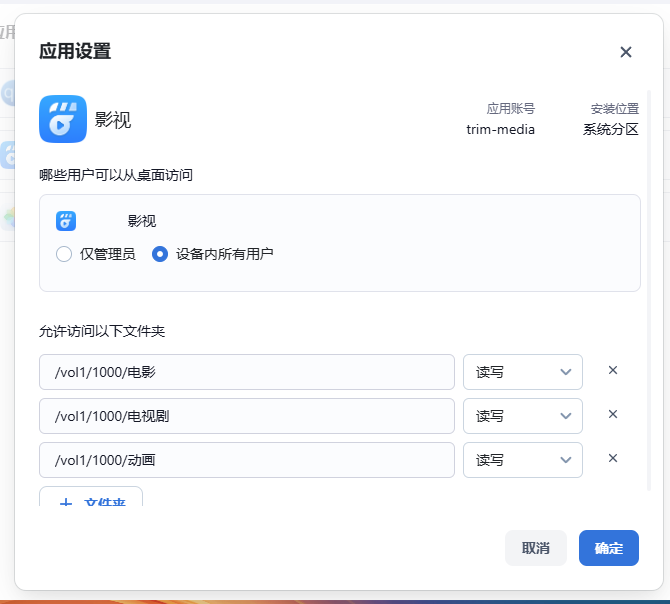Click the /vol1/1000/电影 path field
The height and width of the screenshot is (604, 670).
tap(246, 372)
